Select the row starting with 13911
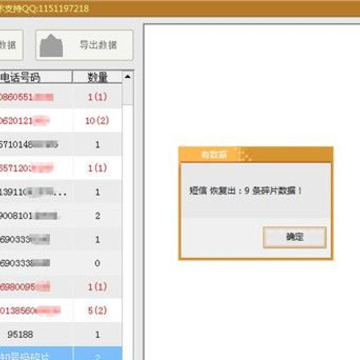The width and height of the screenshot is (360, 360). [61, 192]
